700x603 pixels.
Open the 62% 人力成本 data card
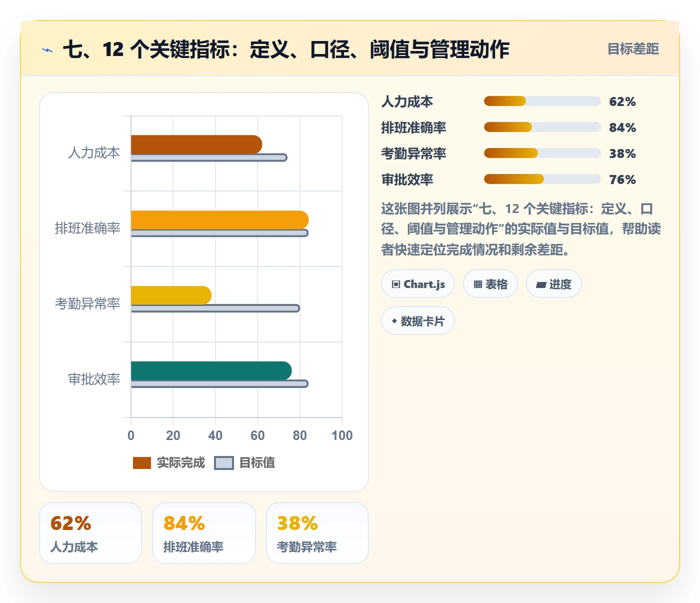(x=90, y=533)
